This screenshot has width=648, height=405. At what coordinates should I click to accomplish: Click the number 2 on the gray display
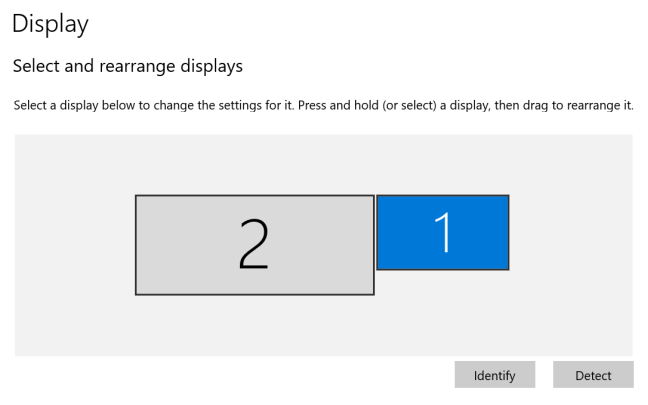tap(254, 244)
